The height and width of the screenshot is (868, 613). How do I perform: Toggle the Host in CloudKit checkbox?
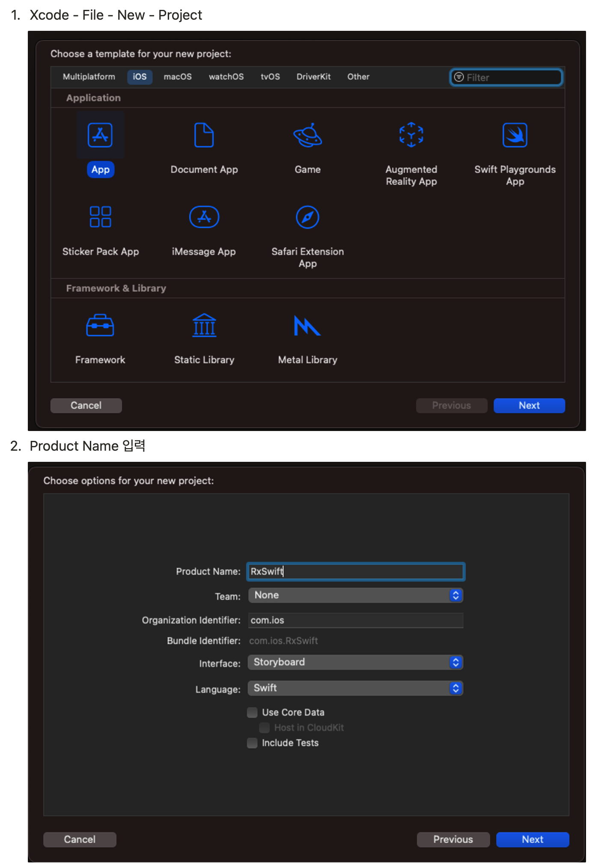pos(264,728)
